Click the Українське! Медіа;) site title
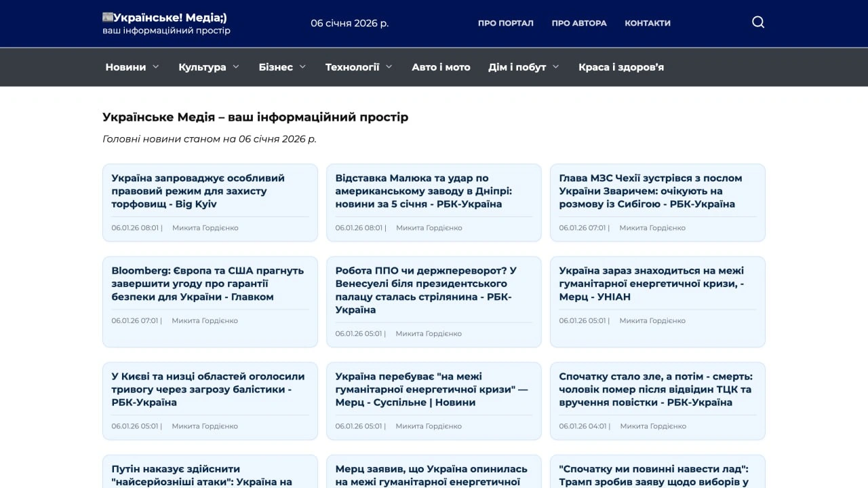 [170, 17]
